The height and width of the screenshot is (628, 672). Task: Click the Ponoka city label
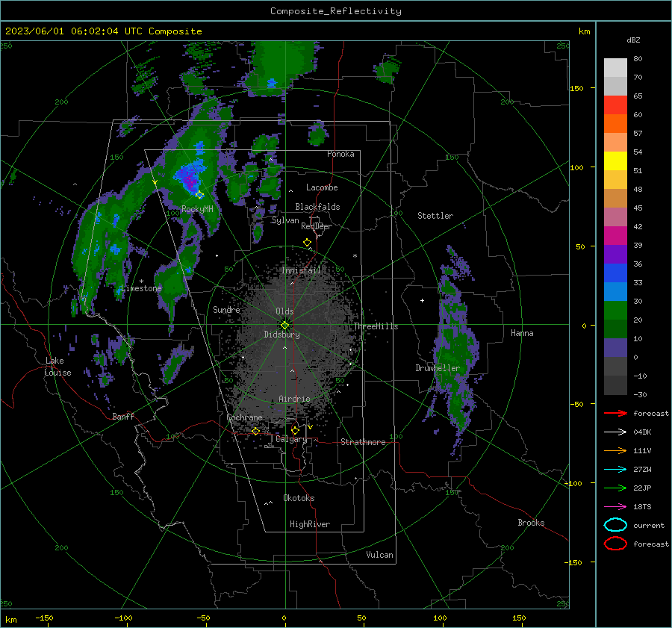(x=340, y=154)
